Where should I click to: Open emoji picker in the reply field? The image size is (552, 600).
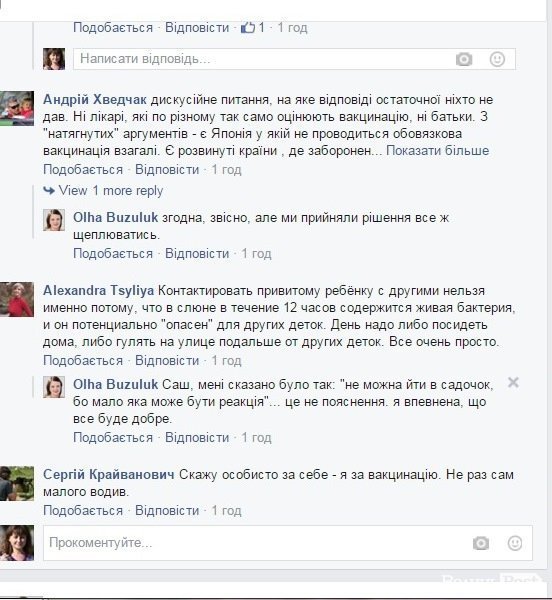(x=497, y=59)
